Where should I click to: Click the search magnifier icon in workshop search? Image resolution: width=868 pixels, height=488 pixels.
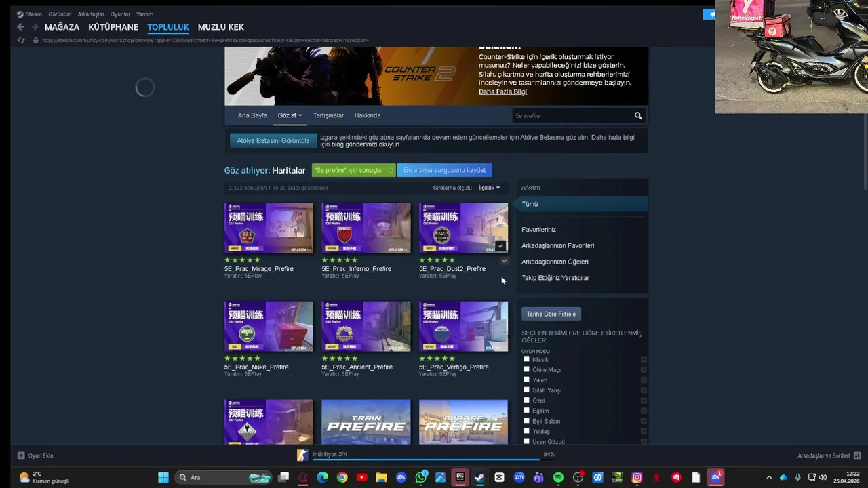point(638,116)
